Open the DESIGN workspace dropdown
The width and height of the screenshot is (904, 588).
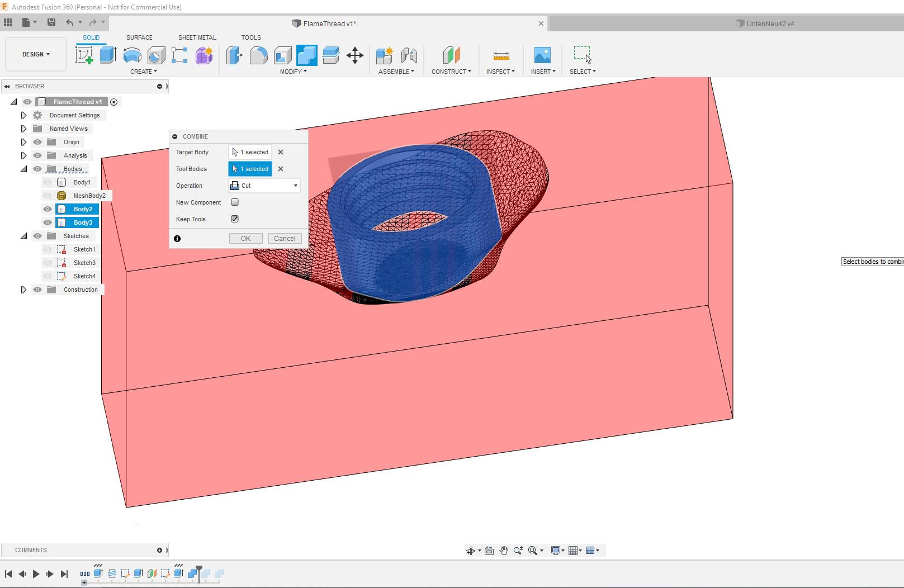[x=36, y=54]
